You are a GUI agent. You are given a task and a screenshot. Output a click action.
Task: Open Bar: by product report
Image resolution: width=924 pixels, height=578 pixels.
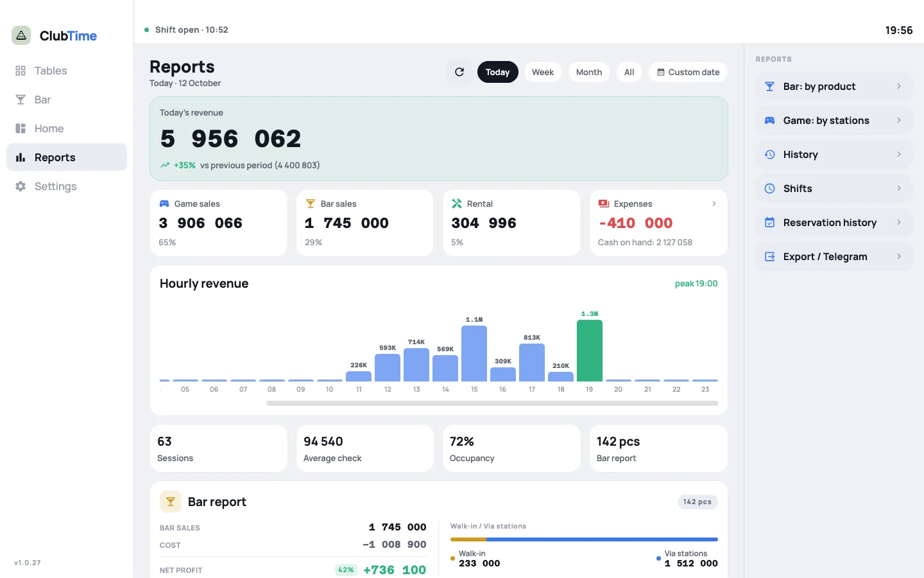pos(834,86)
